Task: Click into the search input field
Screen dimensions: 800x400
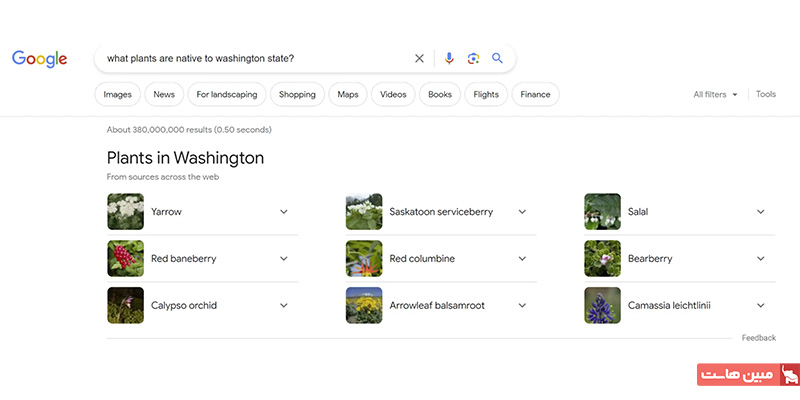Action: 255,58
